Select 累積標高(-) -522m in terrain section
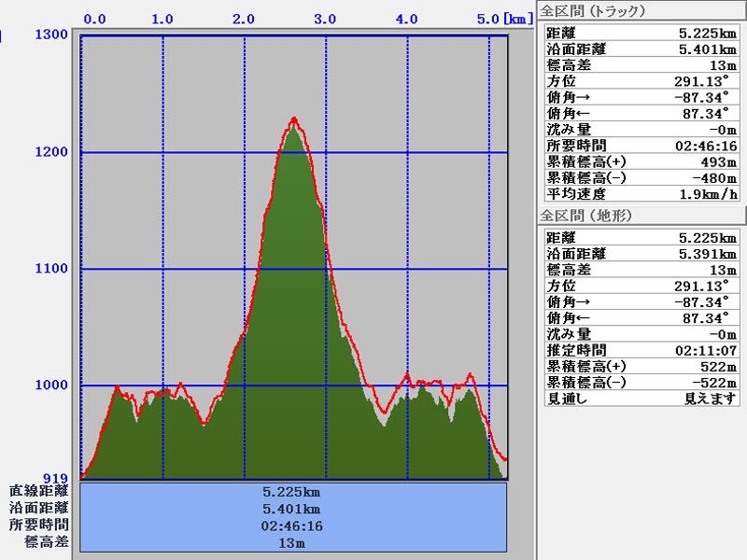 click(641, 383)
